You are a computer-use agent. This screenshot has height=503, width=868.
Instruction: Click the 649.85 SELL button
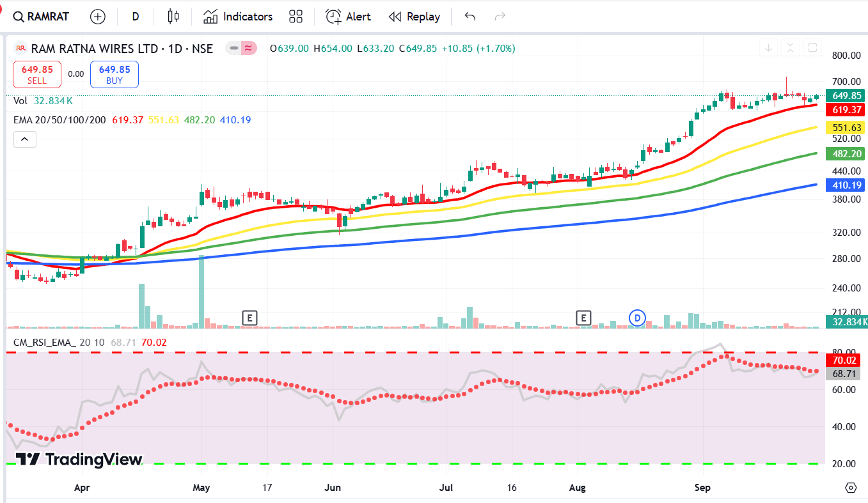37,74
